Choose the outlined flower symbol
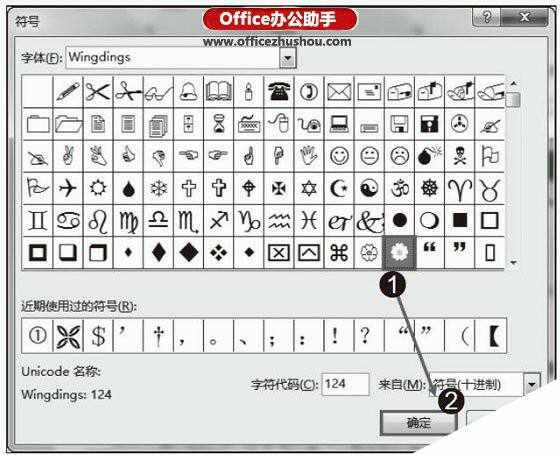Image resolution: width=560 pixels, height=455 pixels. coord(369,252)
